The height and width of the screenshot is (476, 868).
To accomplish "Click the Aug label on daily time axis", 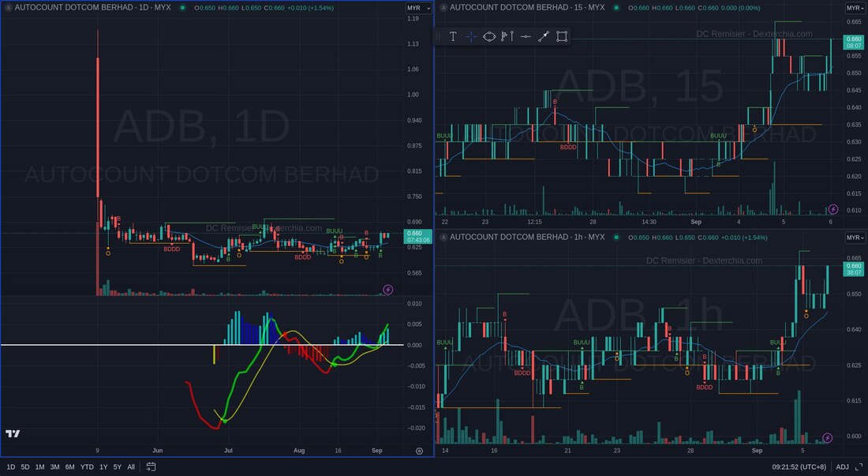I will click(x=299, y=451).
